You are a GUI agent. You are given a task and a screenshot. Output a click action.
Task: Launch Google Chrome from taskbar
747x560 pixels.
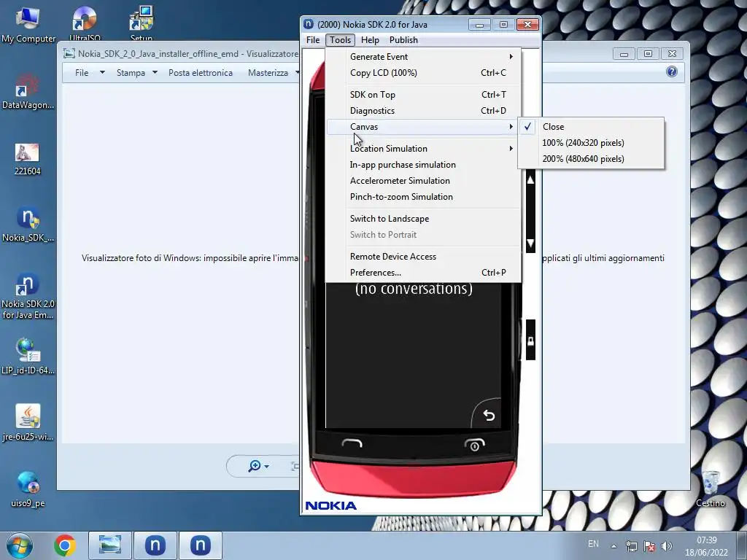(65, 545)
